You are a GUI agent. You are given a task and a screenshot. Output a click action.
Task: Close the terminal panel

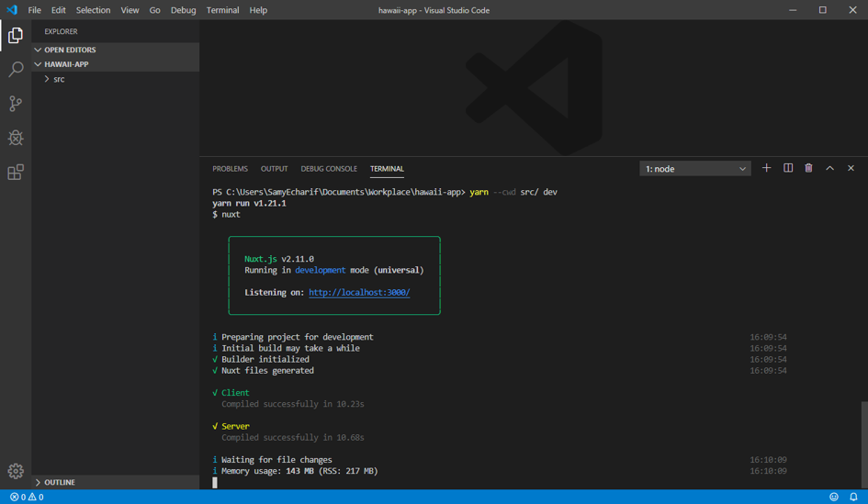(x=851, y=168)
